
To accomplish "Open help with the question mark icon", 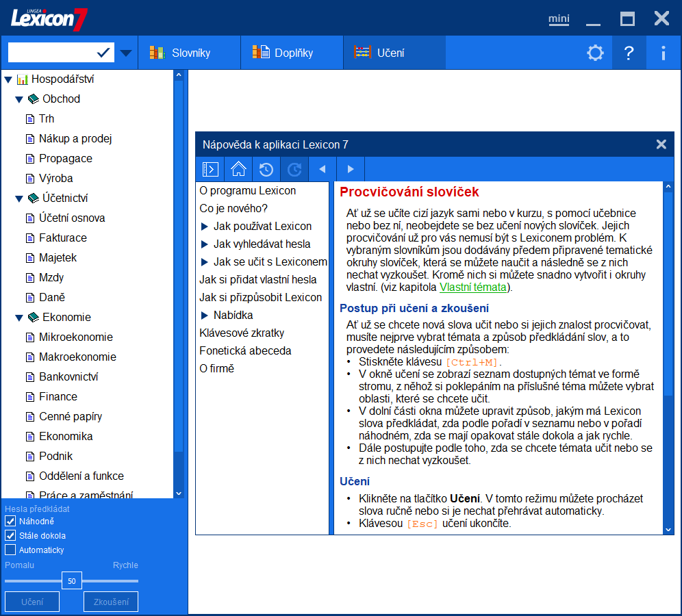I will tap(629, 53).
